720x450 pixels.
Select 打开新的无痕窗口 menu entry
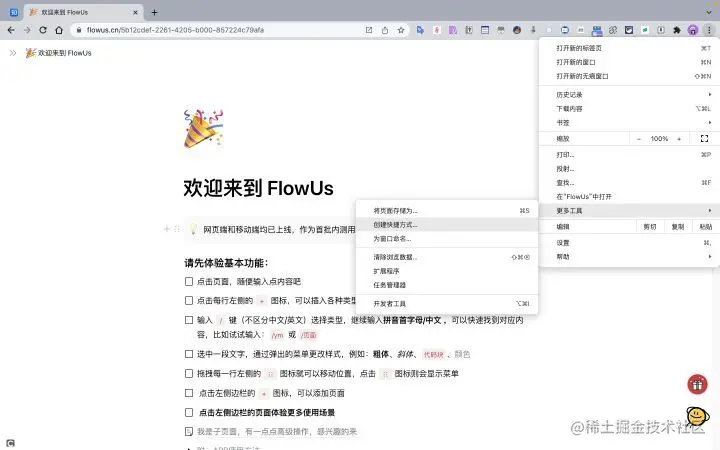pos(629,76)
